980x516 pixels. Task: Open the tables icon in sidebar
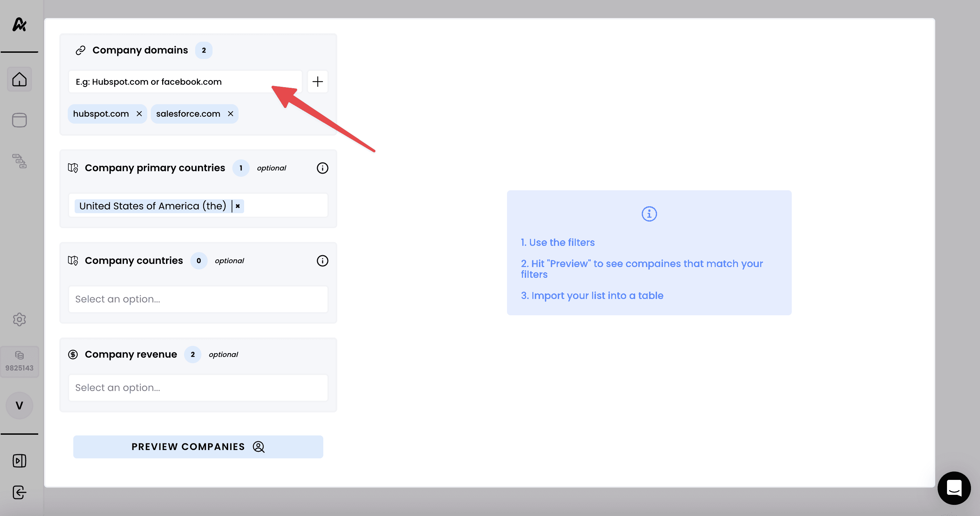tap(19, 120)
